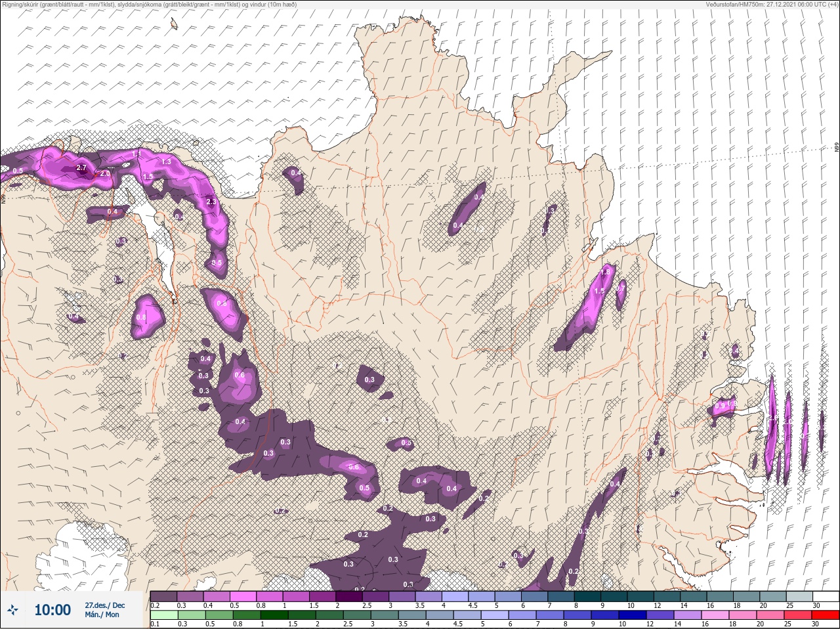
Task: Click the white swatch ending the upper legend
Action: pos(826,596)
